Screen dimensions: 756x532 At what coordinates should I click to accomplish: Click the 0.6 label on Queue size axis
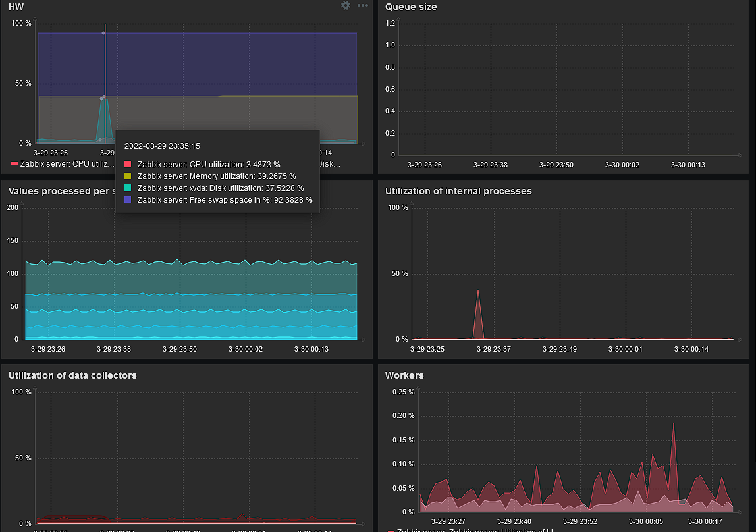[390, 89]
